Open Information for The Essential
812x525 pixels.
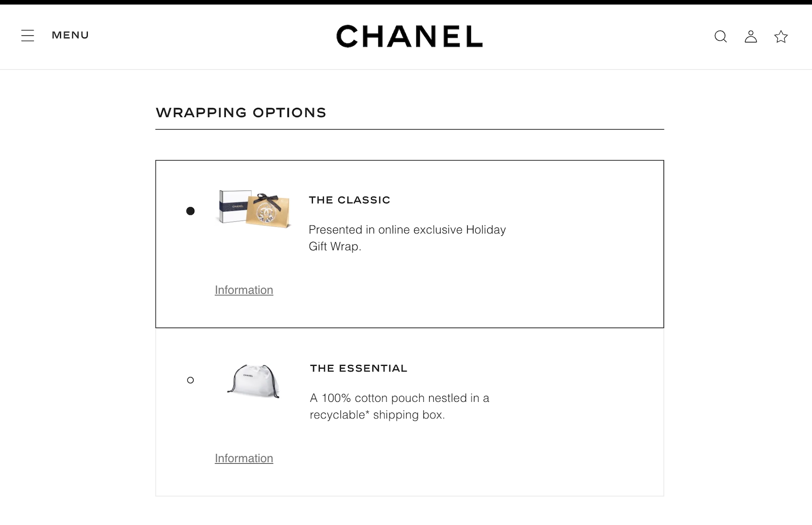(x=244, y=458)
